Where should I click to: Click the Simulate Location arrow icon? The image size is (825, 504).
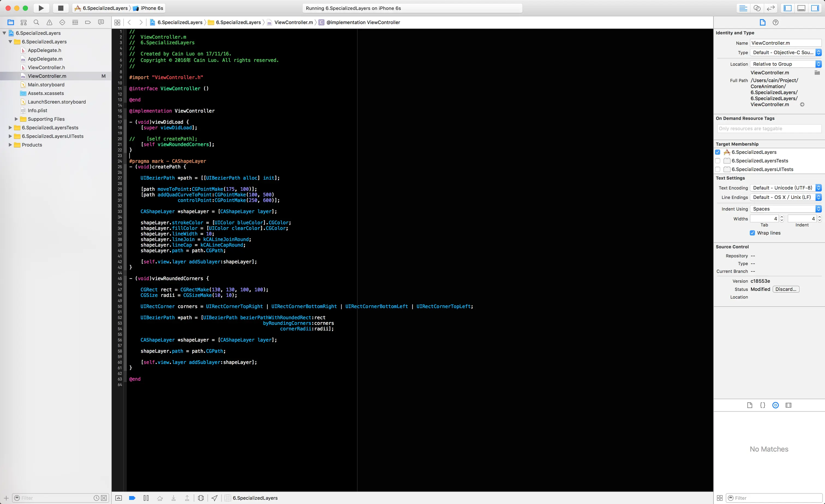(215, 498)
